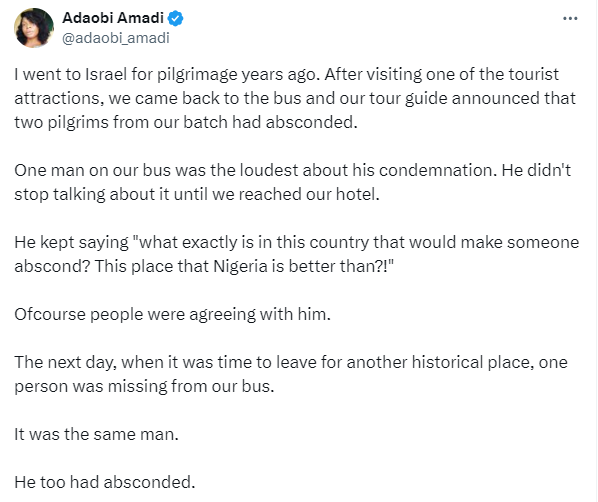Screen dimensions: 598x502
Task: Open the @adaobi_amadi handle link
Action: [116, 38]
